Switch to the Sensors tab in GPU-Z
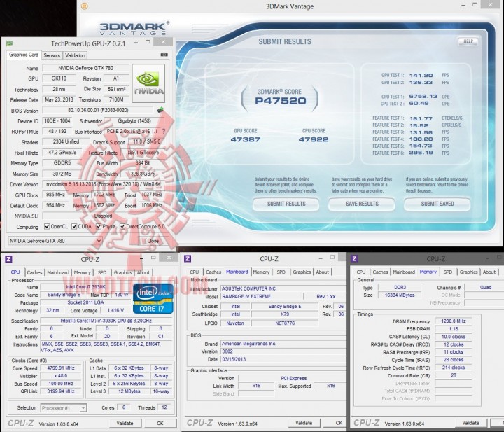Viewport: 504px width, 432px height. pos(52,55)
